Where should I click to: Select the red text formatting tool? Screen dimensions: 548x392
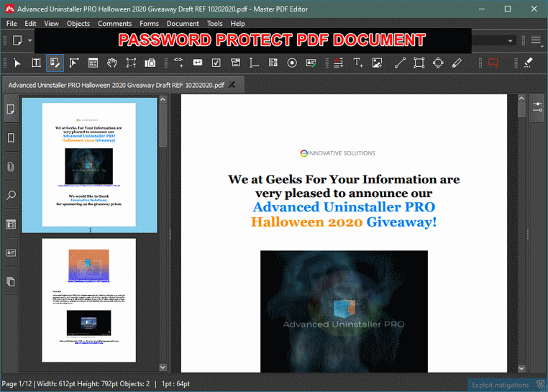338,63
